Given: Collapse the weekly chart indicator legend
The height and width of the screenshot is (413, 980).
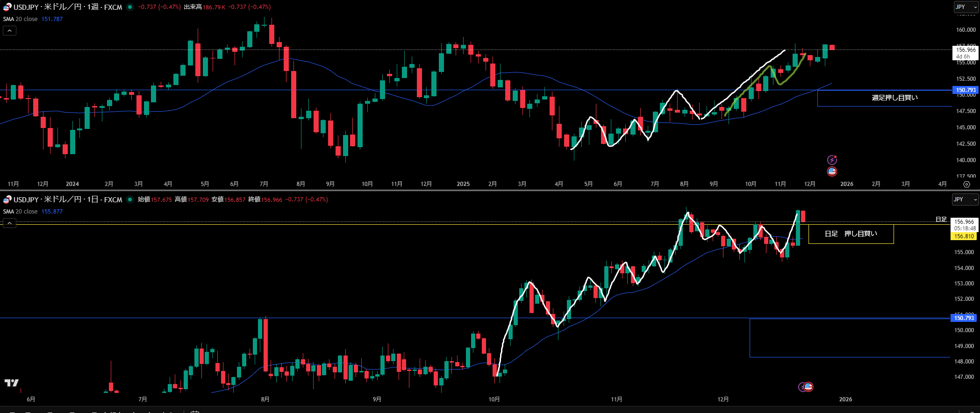Looking at the screenshot, I should click(9, 30).
